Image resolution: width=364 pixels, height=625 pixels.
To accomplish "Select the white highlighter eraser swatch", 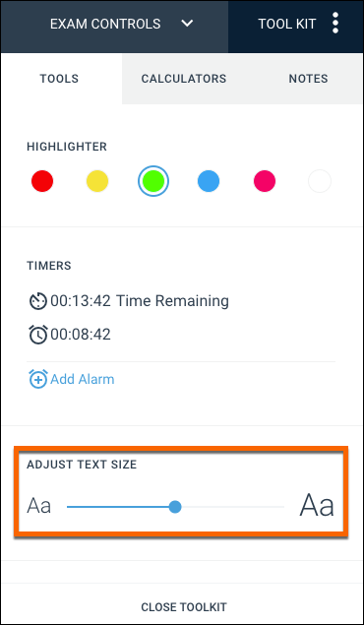I will click(x=320, y=181).
